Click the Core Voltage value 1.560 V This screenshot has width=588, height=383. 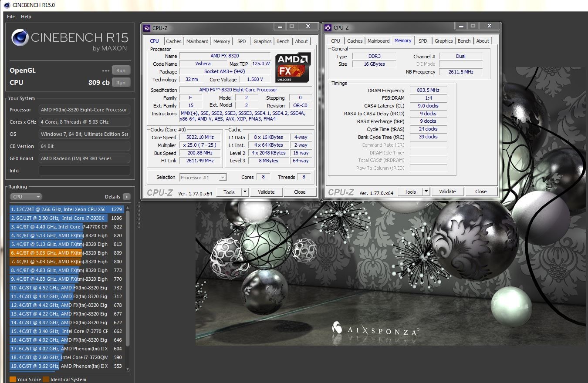click(254, 80)
